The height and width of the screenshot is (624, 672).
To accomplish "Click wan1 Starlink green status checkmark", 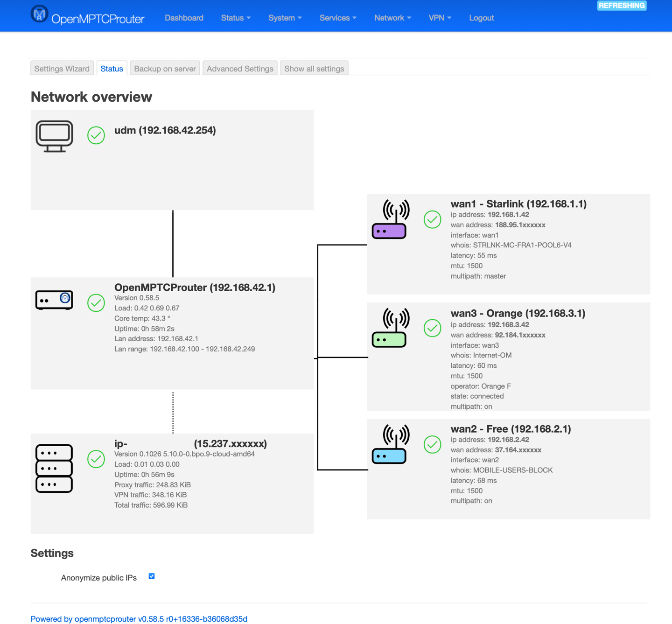I will (x=432, y=219).
